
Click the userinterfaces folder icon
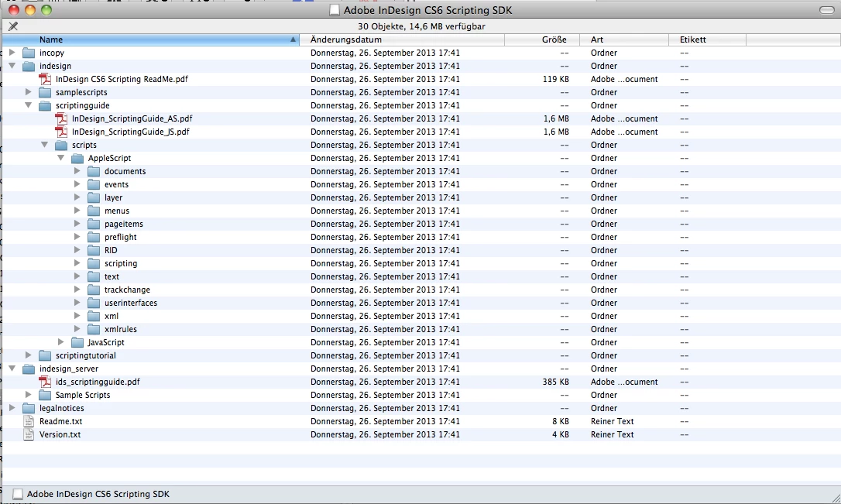[x=94, y=303]
